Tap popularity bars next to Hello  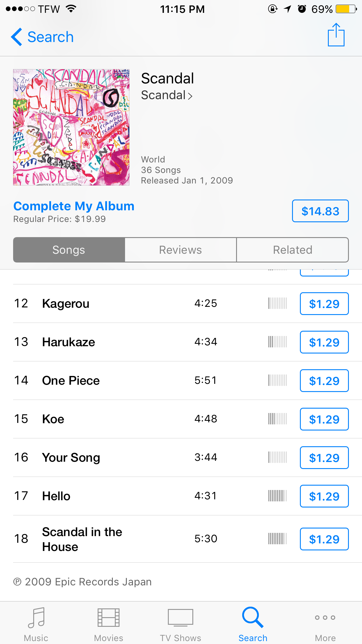(277, 496)
